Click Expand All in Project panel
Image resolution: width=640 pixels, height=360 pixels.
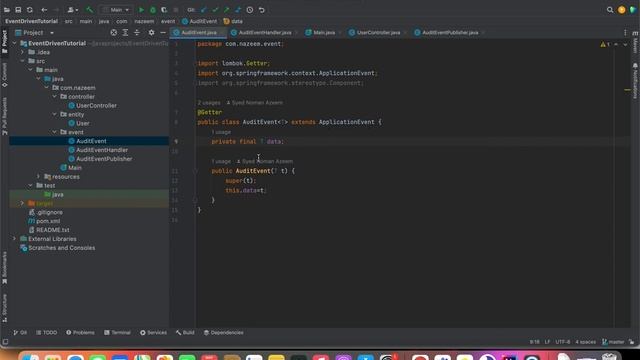pyautogui.click(x=125, y=33)
